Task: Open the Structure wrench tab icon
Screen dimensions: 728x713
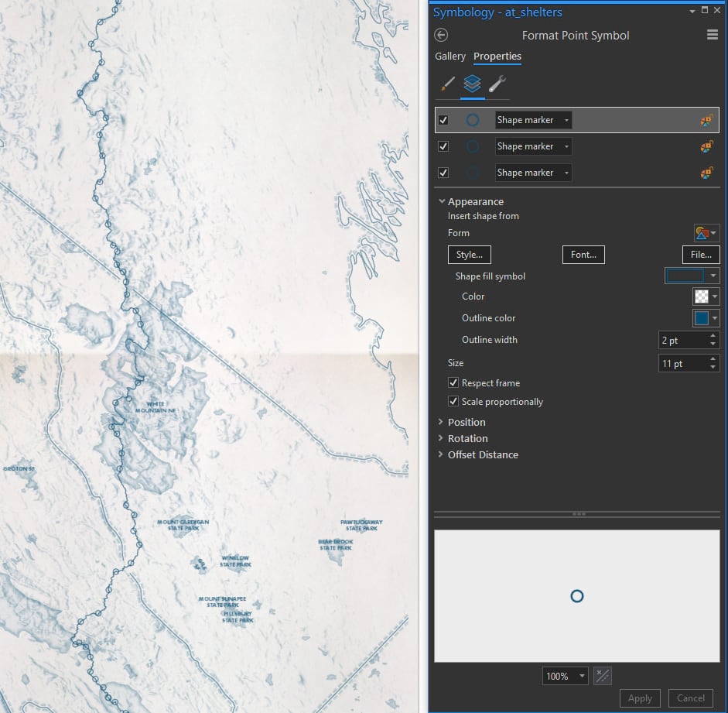Action: point(497,84)
